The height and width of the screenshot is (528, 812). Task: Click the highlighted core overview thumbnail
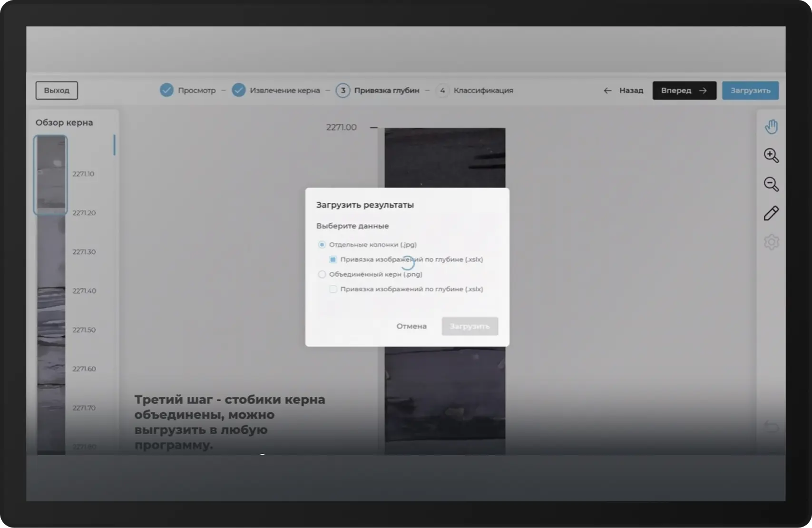click(x=50, y=175)
